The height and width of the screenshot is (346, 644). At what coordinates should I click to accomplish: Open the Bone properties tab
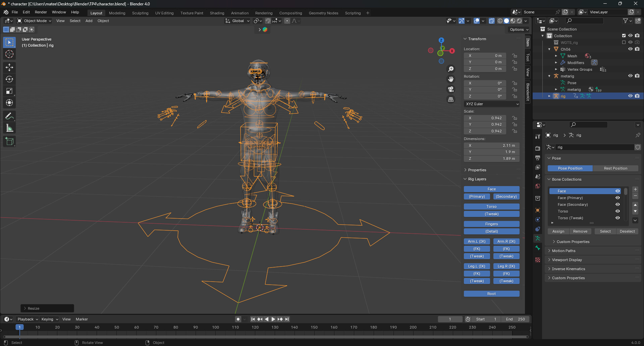(x=538, y=248)
